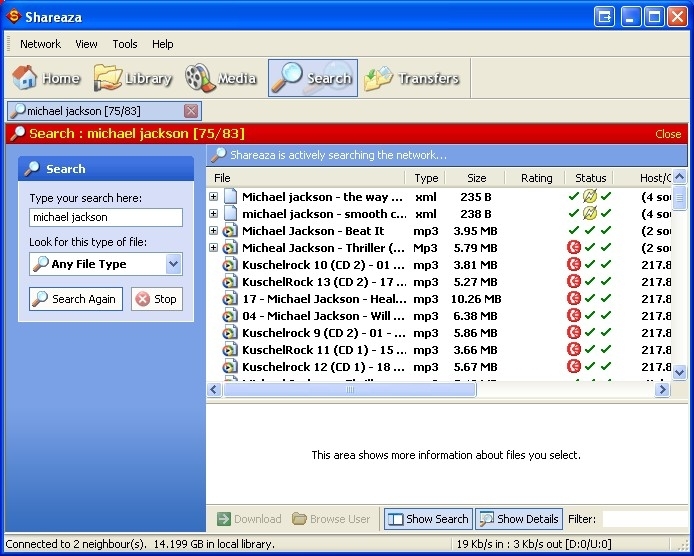Click mp3 icon of Beat It result
694x556 pixels.
(x=230, y=231)
